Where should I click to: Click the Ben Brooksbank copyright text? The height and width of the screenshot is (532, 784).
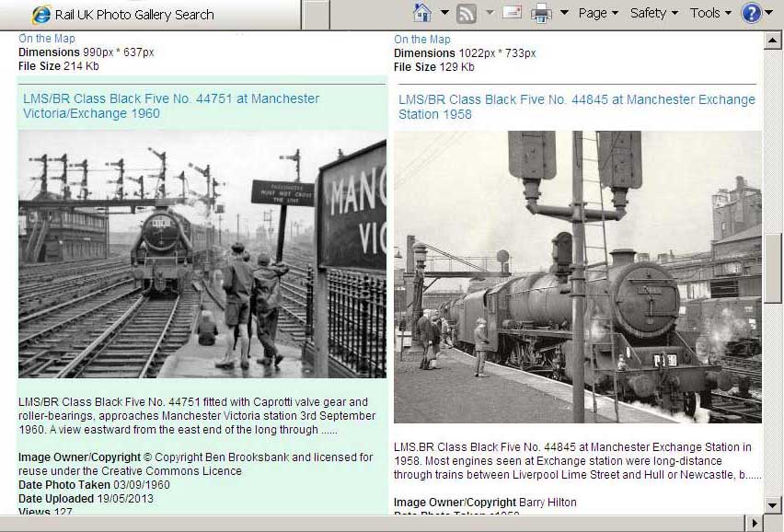coord(195,464)
